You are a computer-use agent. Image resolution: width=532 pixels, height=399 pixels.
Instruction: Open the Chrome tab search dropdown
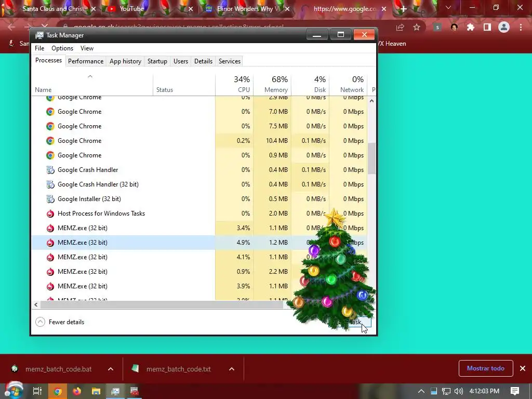tap(448, 7)
